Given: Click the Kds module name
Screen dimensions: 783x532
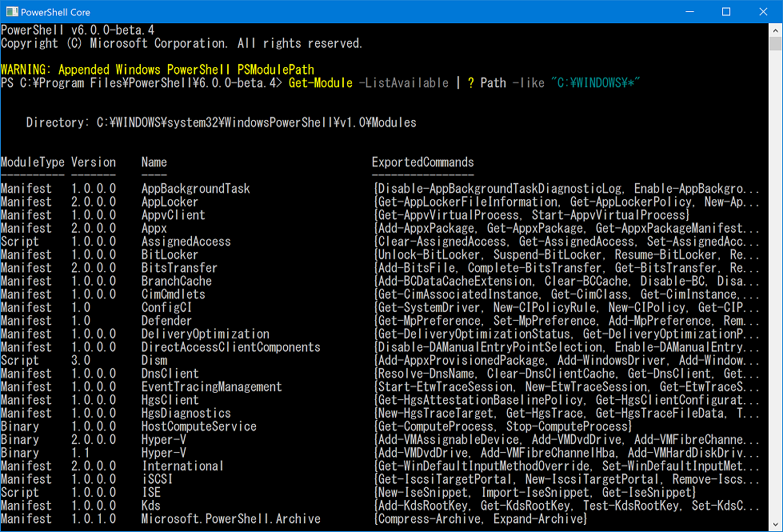Looking at the screenshot, I should click(x=151, y=506).
